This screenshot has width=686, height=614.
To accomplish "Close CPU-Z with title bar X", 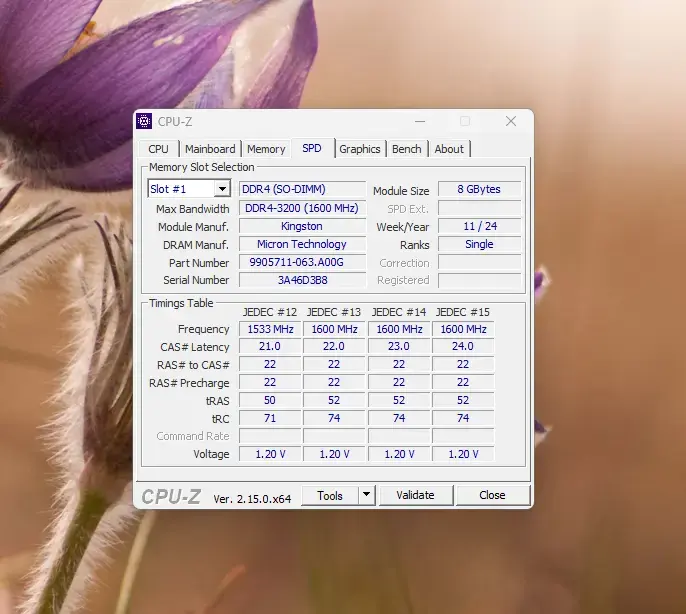I will pyautogui.click(x=511, y=121).
